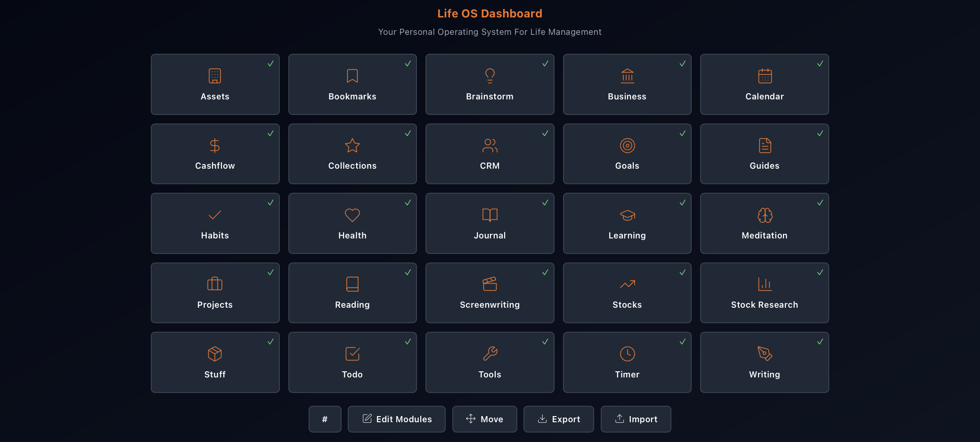Click the Bookmarks ribbon icon

tap(352, 75)
